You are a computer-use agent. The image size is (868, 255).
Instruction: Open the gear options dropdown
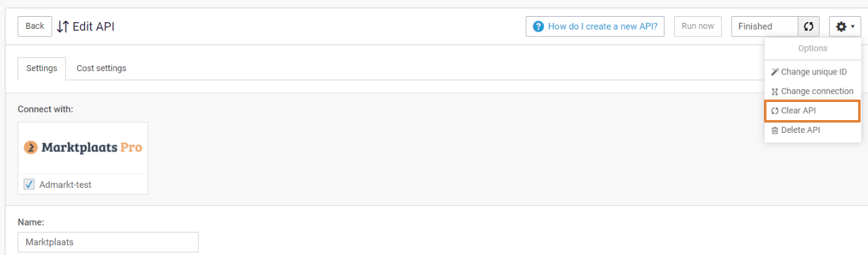(x=845, y=26)
